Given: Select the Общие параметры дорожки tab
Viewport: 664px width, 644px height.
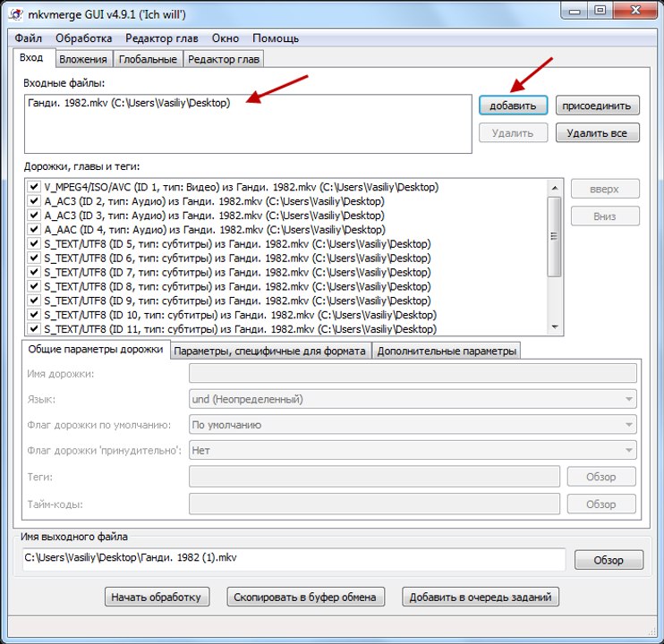Looking at the screenshot, I should (x=96, y=350).
